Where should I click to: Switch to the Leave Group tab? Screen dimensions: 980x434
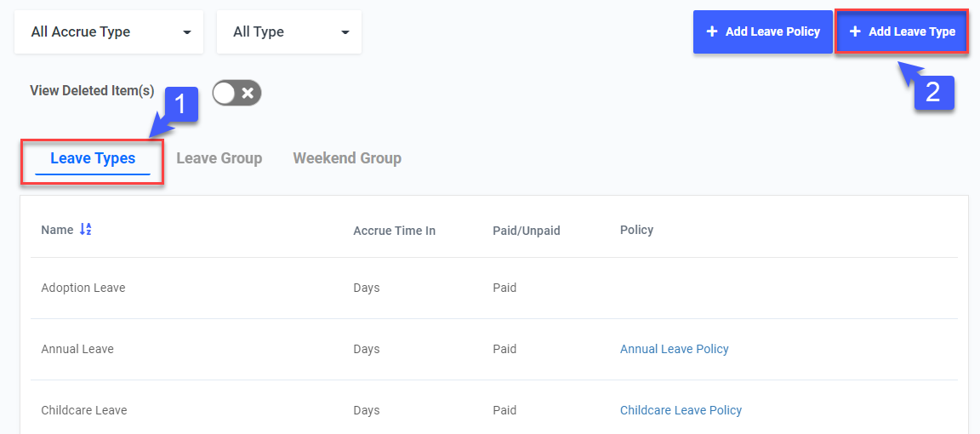pyautogui.click(x=219, y=158)
